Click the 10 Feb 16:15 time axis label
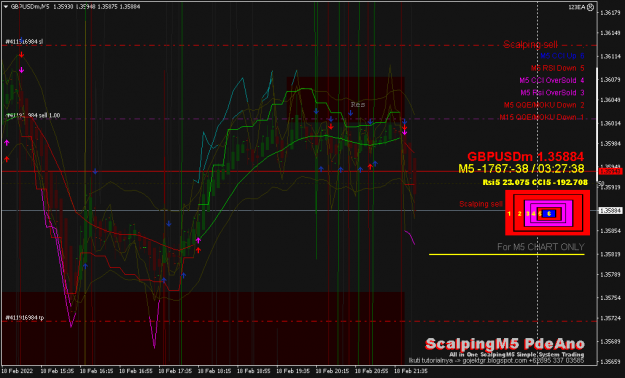The width and height of the screenshot is (625, 378). [97, 371]
